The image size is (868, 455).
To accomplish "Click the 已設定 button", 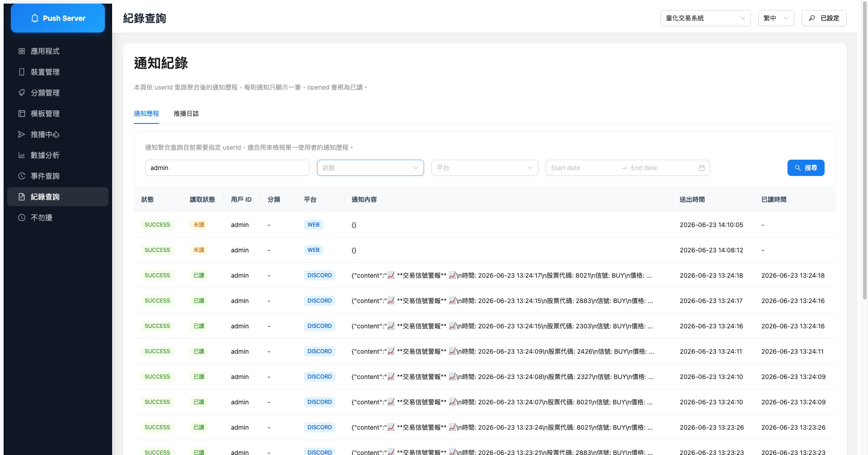I will click(824, 18).
